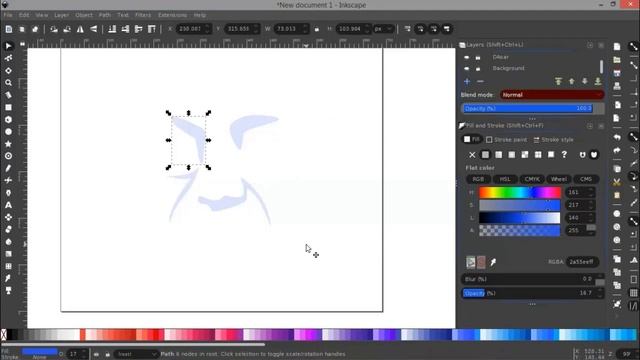Open the layer selector dropdown in status bar
Viewport: 640px width, 360px height.
136,354
